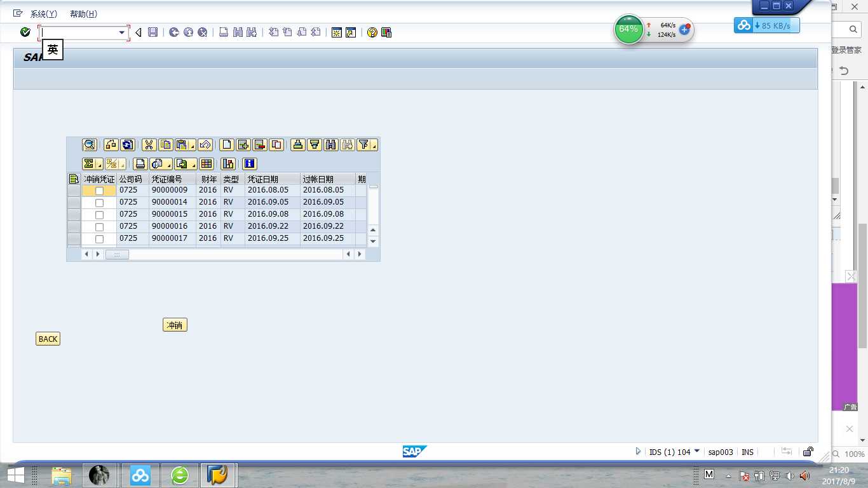Click the Print icon in the grid toolbar
Screen dimensions: 868x488
pos(140,164)
